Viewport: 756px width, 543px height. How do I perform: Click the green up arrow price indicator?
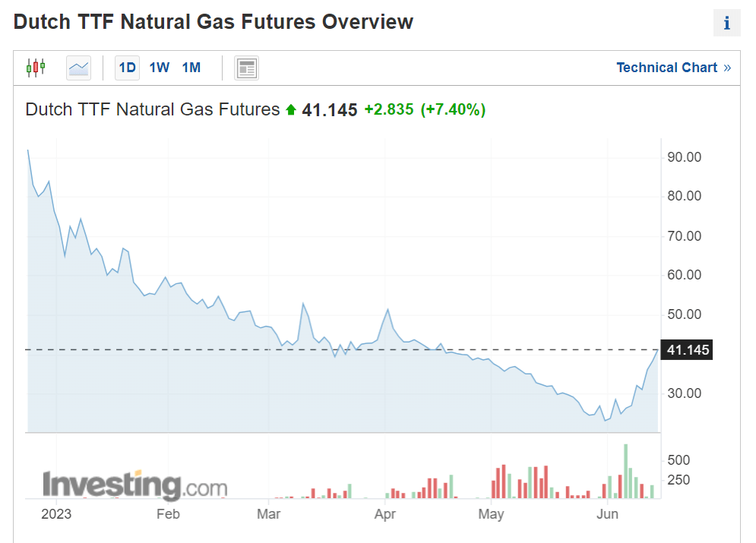coord(291,110)
